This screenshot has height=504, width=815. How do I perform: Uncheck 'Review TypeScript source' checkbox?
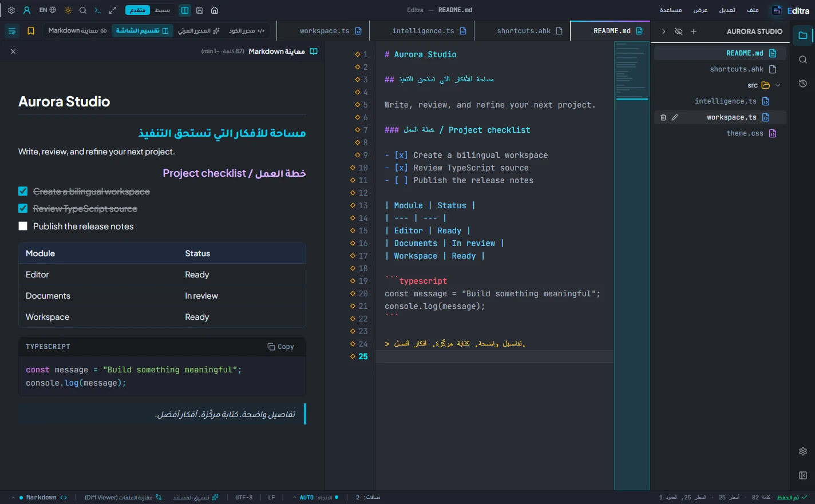(23, 208)
